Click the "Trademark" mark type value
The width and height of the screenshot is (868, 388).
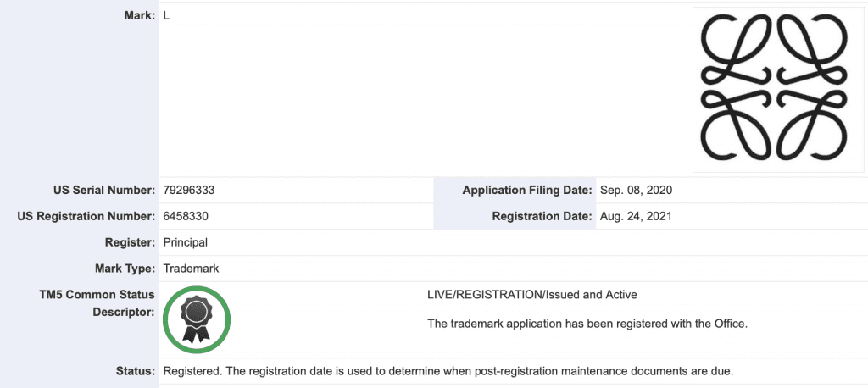coord(191,269)
